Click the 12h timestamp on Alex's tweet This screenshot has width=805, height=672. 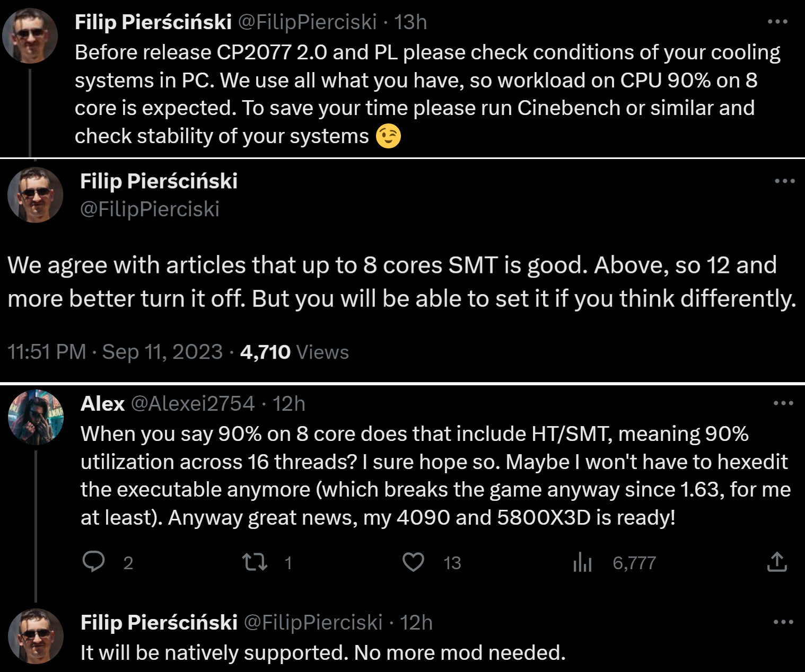[x=289, y=404]
